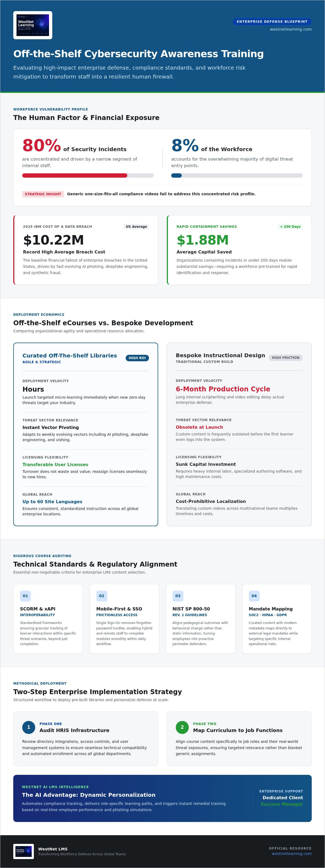Viewport: 325px width, 868px height.
Task: Click the Strategic Insight label
Action: [43, 194]
